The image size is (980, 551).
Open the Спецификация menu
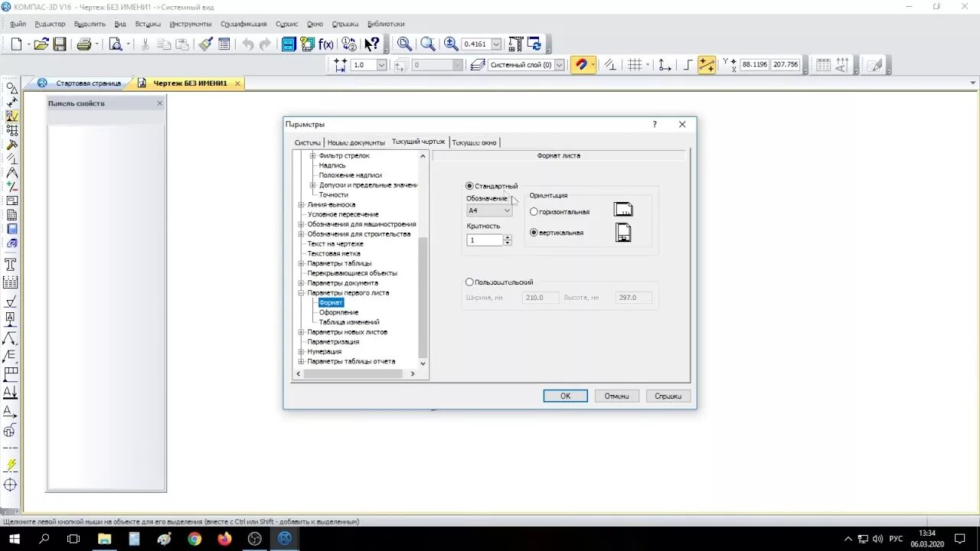point(243,24)
